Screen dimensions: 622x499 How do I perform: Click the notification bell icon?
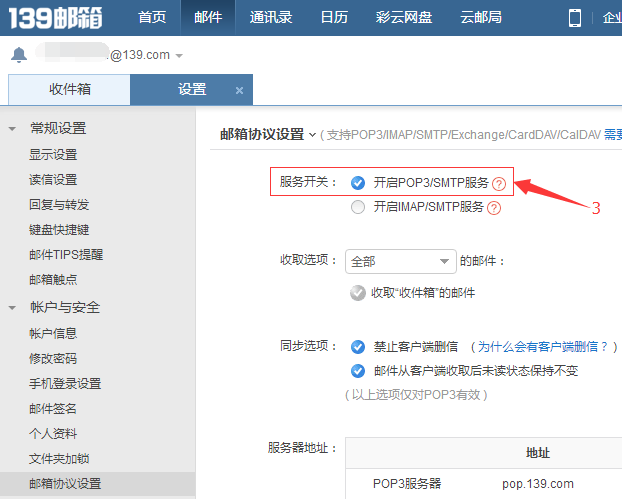pyautogui.click(x=18, y=55)
